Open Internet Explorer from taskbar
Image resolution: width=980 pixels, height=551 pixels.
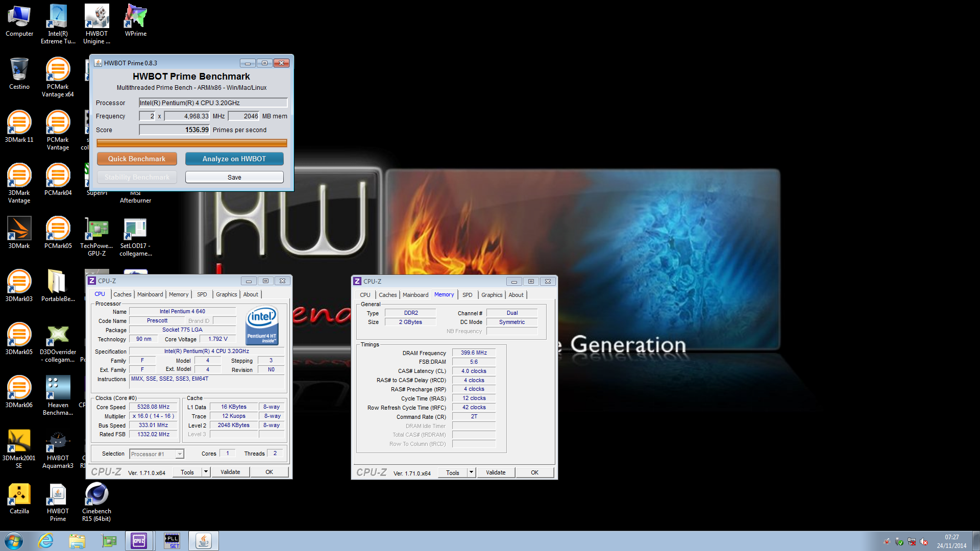46,541
